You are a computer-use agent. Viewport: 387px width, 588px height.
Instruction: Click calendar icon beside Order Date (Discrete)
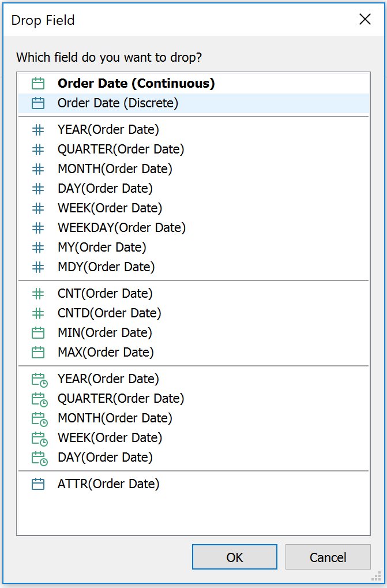point(38,103)
